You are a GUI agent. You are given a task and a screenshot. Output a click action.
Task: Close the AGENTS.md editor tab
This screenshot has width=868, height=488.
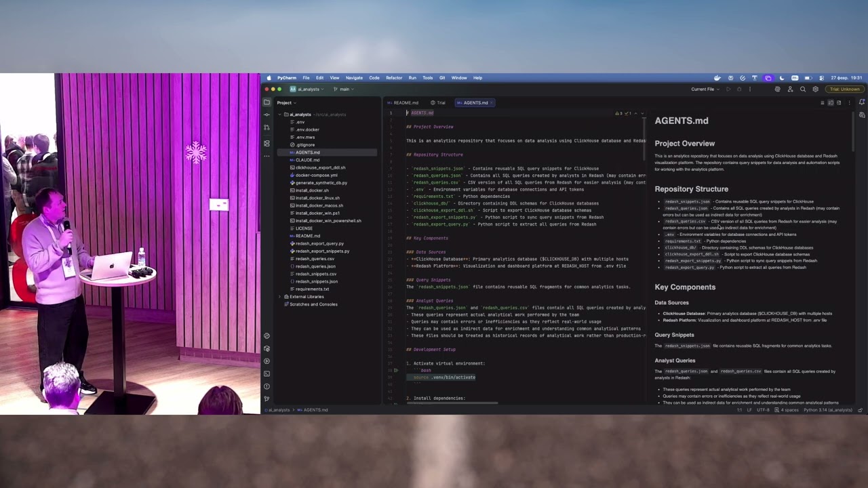click(x=492, y=102)
